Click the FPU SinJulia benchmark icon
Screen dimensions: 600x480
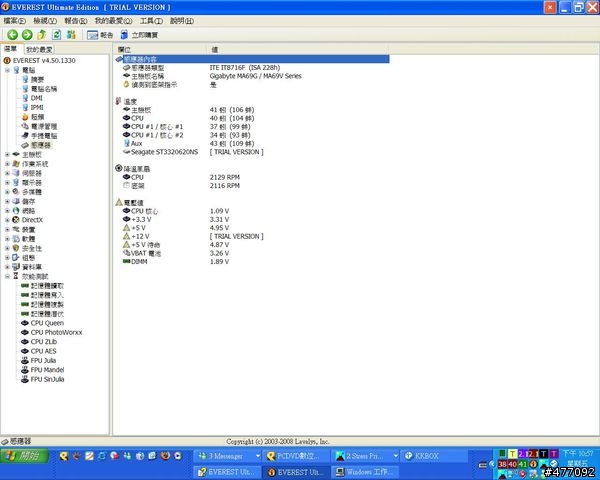tap(25, 379)
